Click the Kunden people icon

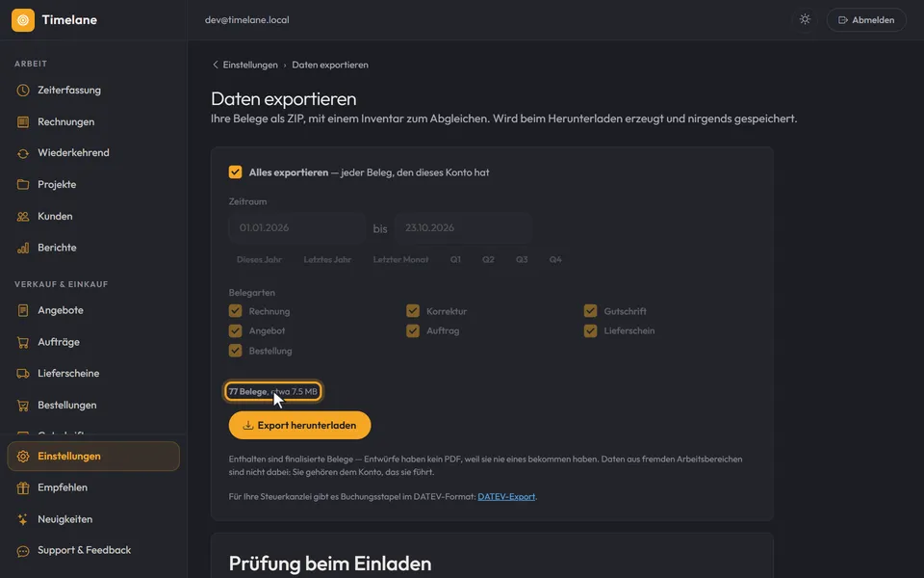tap(23, 217)
